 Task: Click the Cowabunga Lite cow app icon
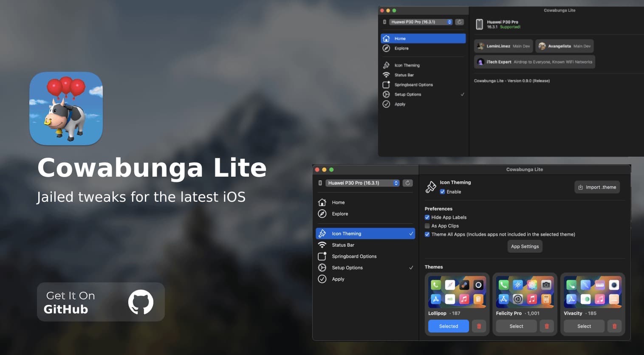pyautogui.click(x=66, y=109)
